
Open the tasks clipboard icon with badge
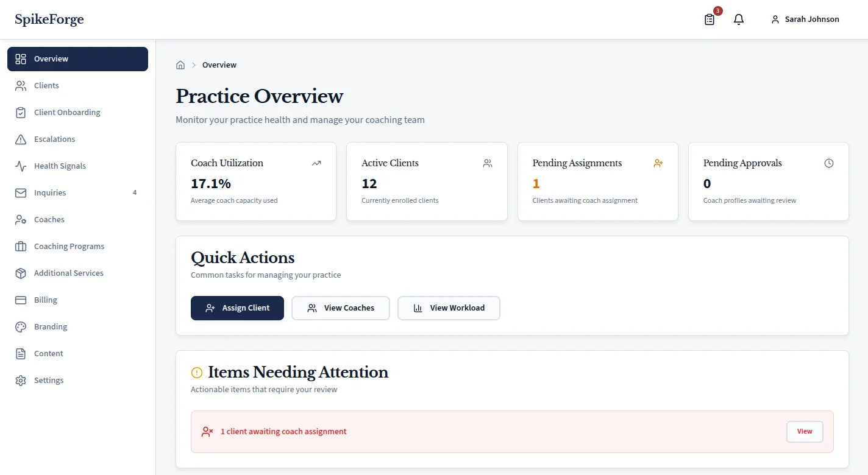[x=710, y=19]
